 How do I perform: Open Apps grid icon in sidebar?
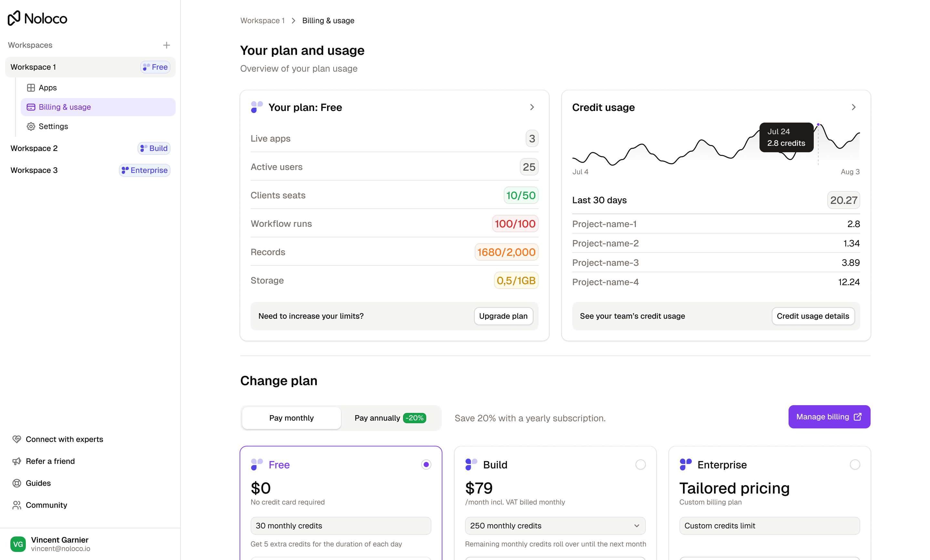click(31, 87)
